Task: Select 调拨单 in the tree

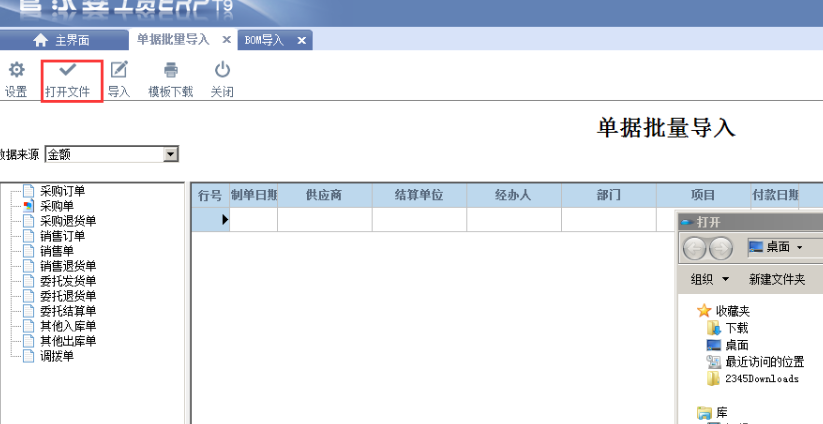Action: [x=57, y=356]
